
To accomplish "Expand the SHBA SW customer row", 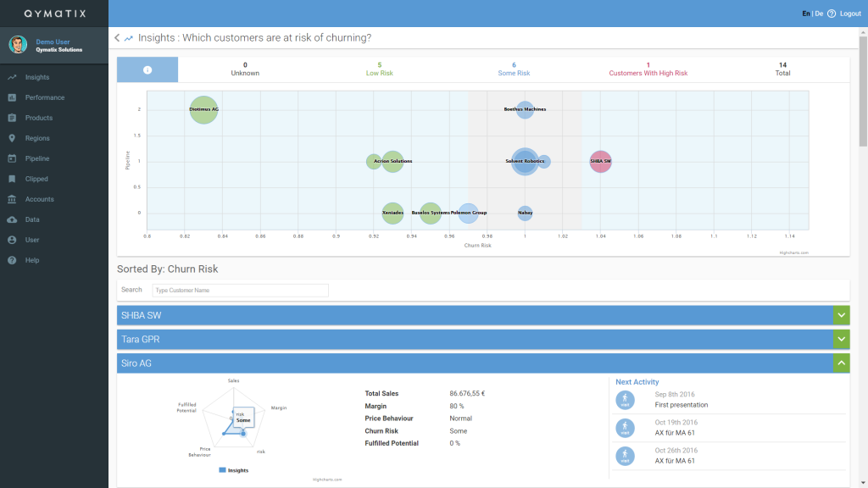I will pyautogui.click(x=841, y=314).
